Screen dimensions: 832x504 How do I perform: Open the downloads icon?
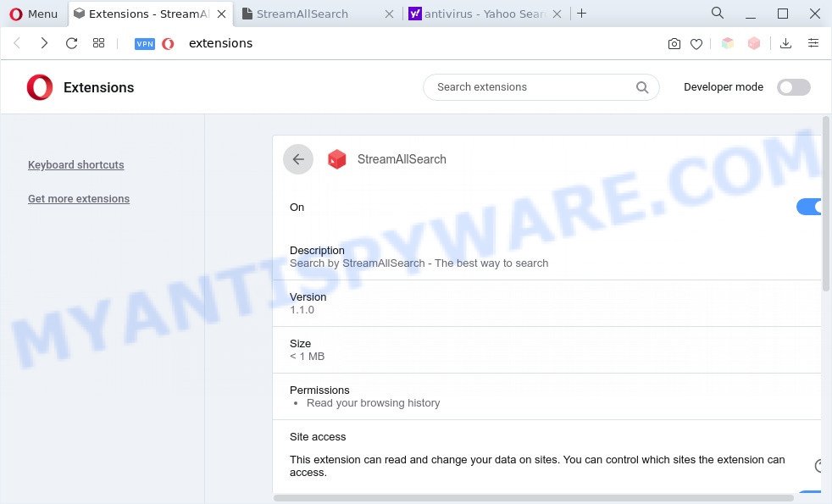(786, 43)
